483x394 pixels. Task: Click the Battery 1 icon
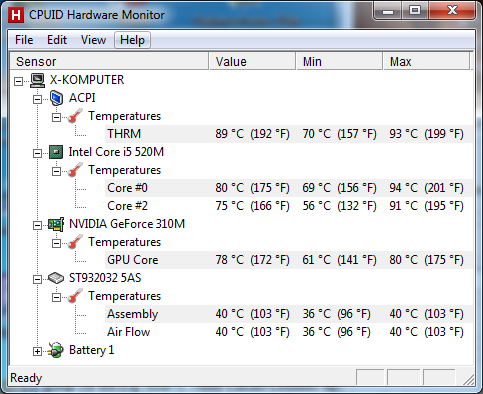tap(56, 350)
